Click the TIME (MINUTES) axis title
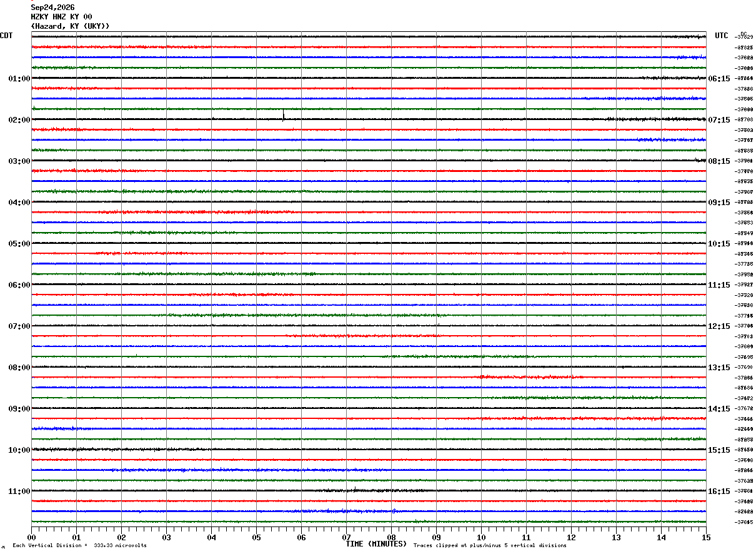 point(376,544)
